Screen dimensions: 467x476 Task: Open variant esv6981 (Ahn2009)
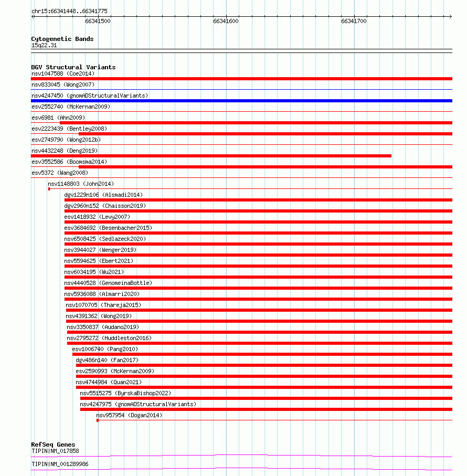58,118
